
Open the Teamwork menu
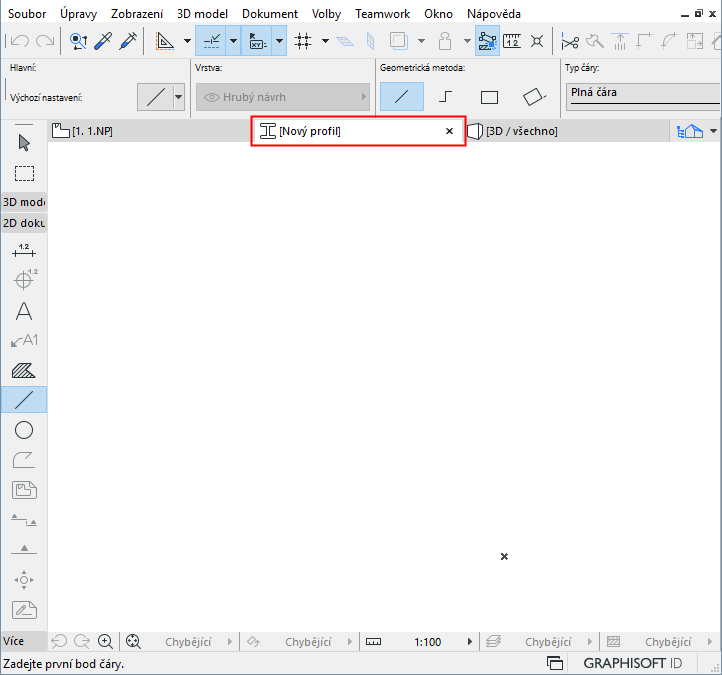[382, 14]
